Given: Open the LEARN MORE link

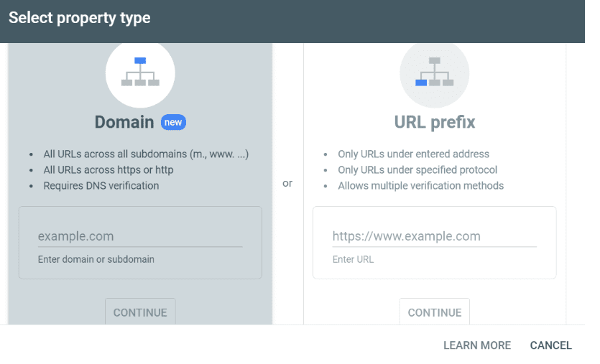Looking at the screenshot, I should [477, 345].
